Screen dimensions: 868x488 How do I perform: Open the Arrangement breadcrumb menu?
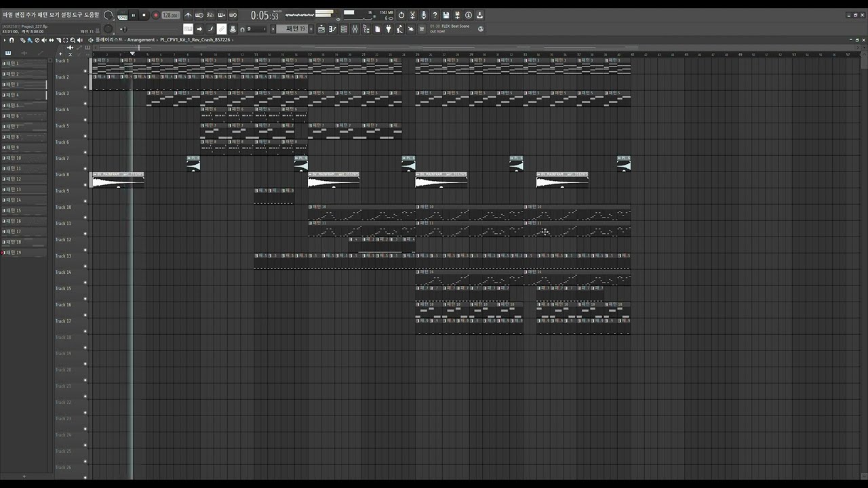pyautogui.click(x=141, y=40)
